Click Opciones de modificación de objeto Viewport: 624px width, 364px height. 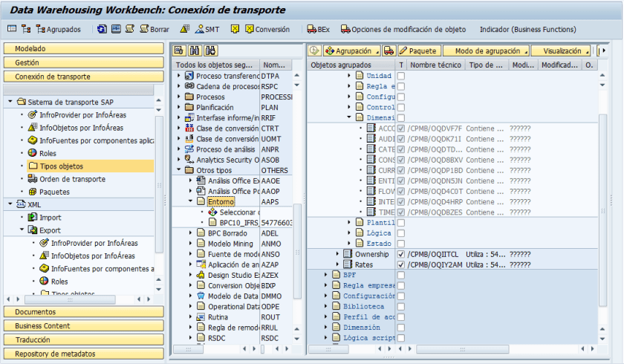point(403,29)
